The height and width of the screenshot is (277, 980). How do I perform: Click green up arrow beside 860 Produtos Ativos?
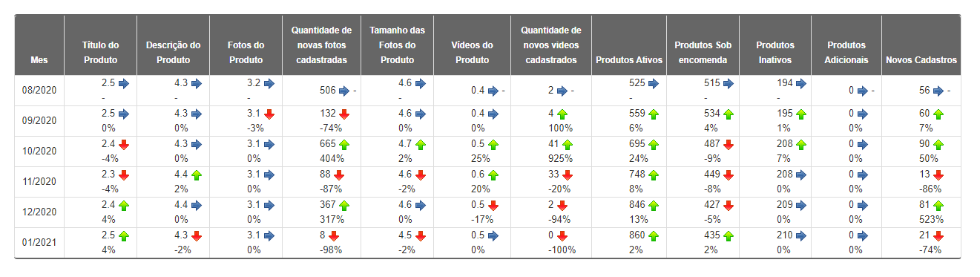coord(654,236)
